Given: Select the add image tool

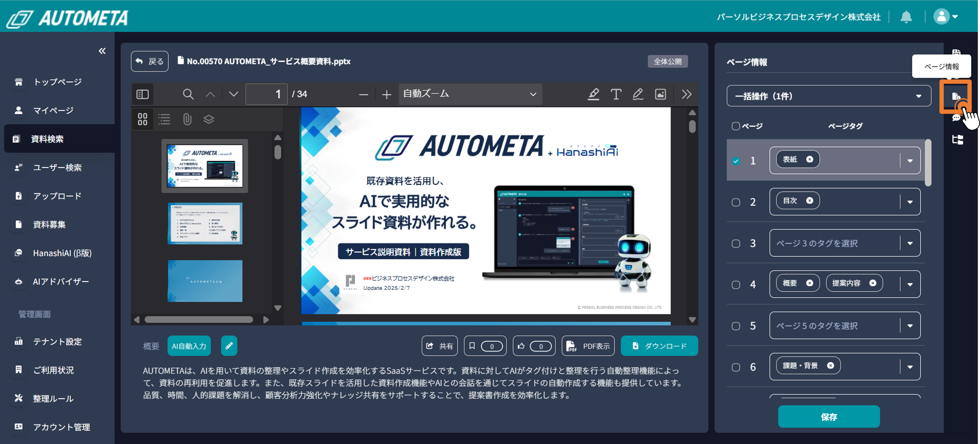Looking at the screenshot, I should 660,94.
